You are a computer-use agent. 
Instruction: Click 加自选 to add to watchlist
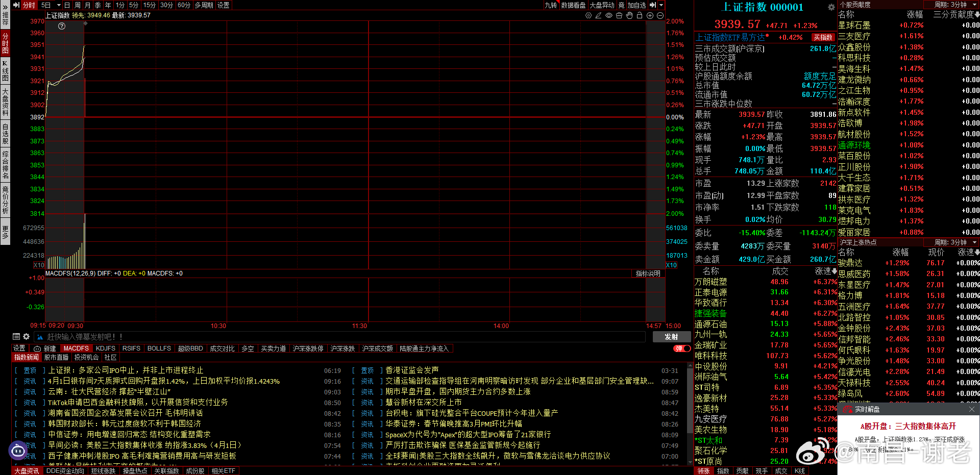(636, 5)
